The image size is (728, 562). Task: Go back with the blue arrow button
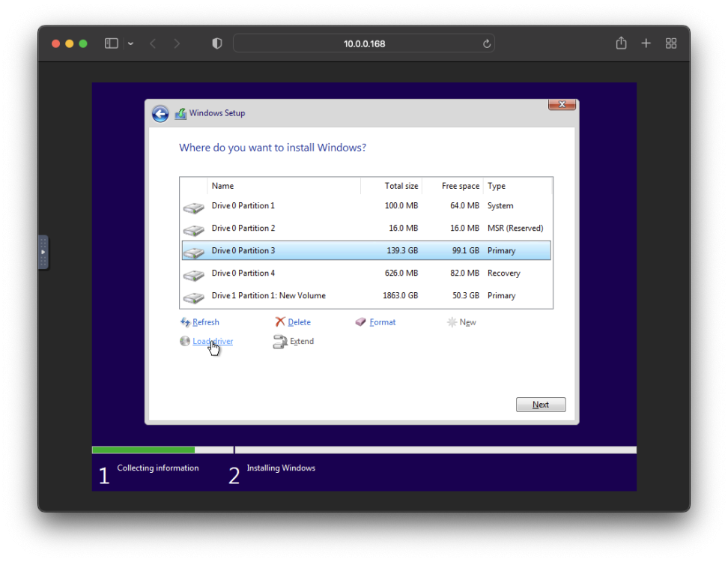tap(160, 114)
